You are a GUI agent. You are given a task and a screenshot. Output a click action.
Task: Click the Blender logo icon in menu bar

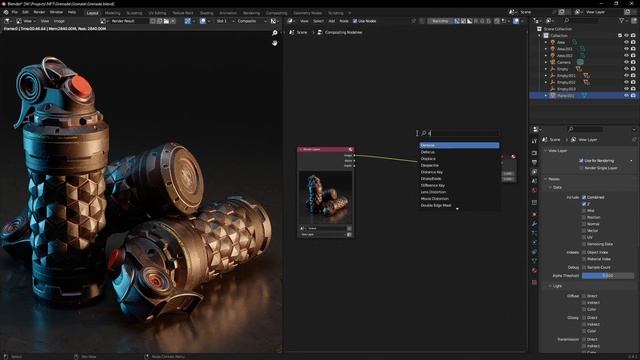click(x=6, y=12)
